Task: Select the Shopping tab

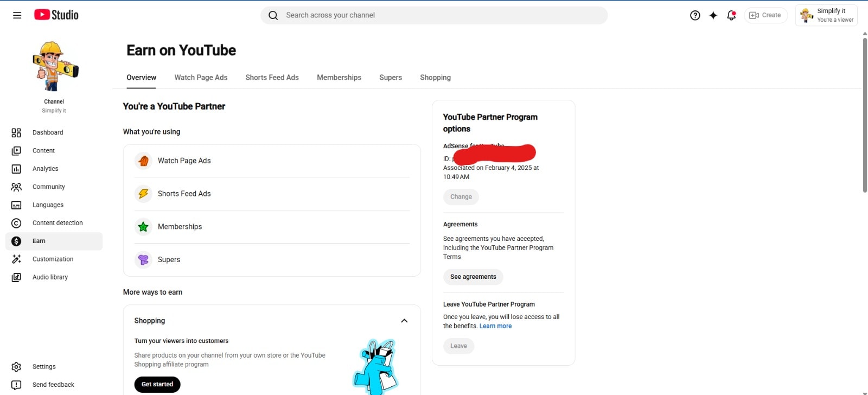Action: click(435, 78)
